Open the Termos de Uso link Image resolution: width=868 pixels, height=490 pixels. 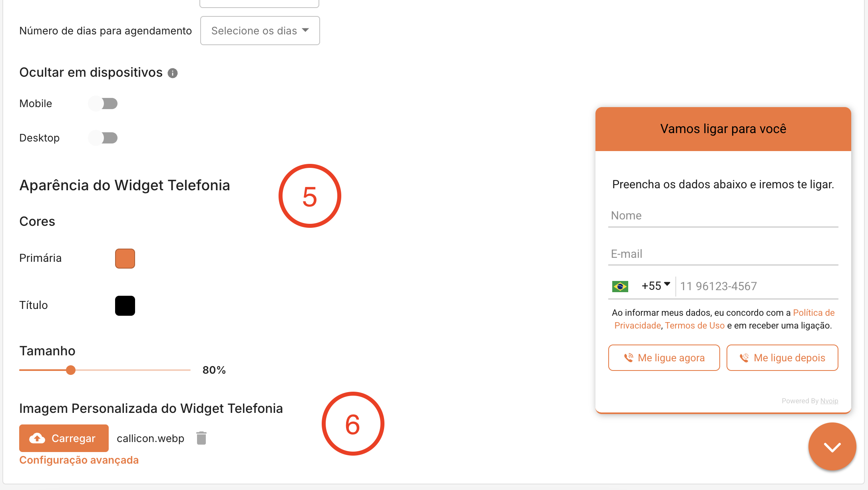point(695,325)
